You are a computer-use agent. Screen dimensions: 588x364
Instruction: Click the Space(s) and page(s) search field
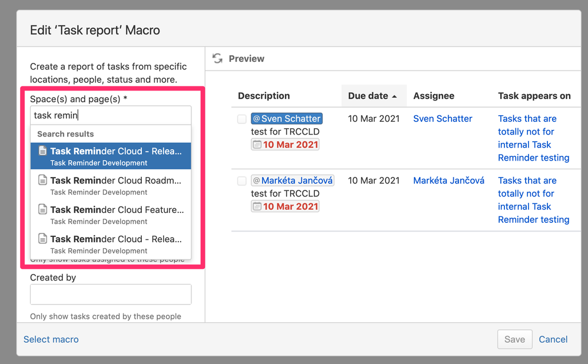(x=111, y=115)
